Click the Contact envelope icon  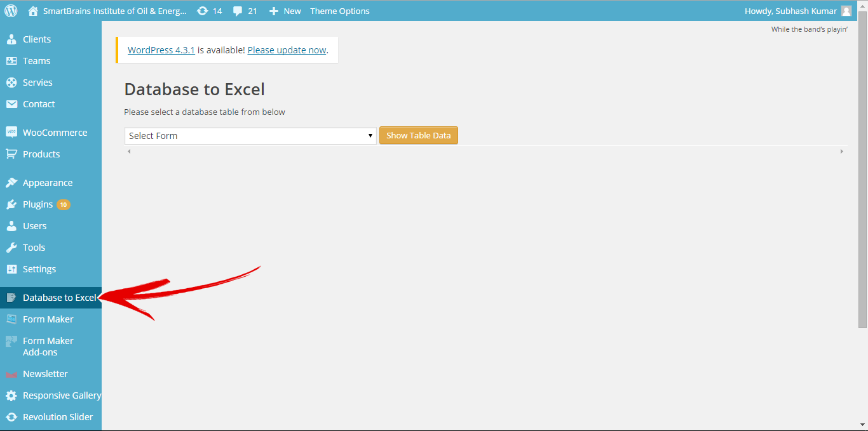[11, 104]
